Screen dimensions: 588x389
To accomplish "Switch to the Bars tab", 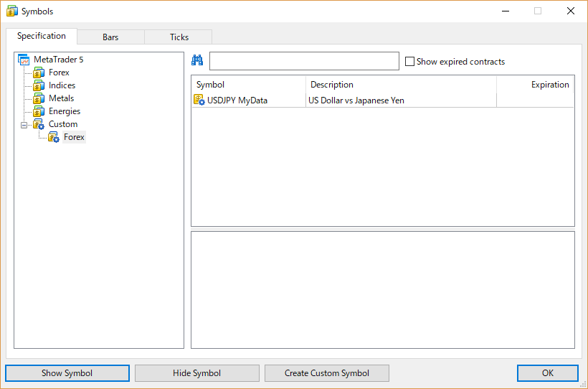I will (x=110, y=37).
